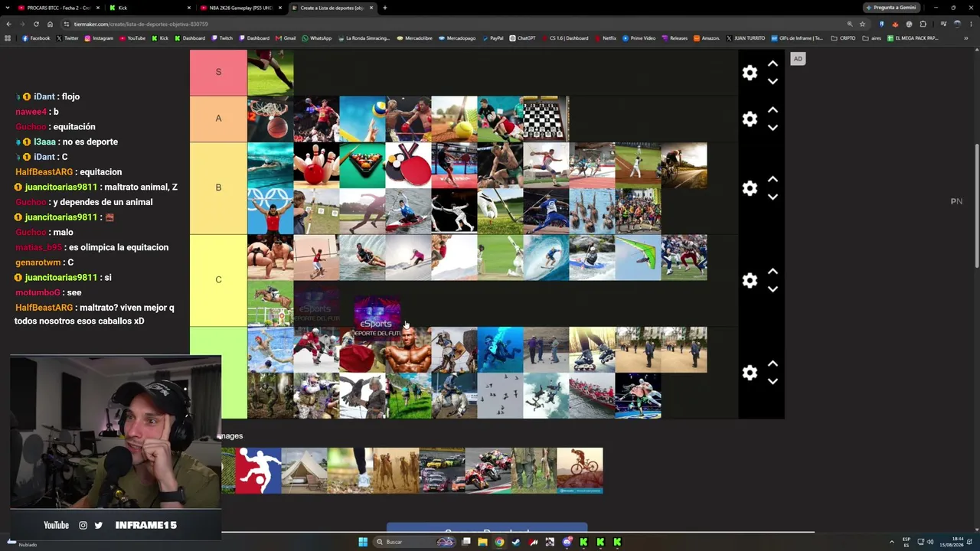The height and width of the screenshot is (551, 980).
Task: Select the bowling pins image in B tier
Action: tap(316, 165)
